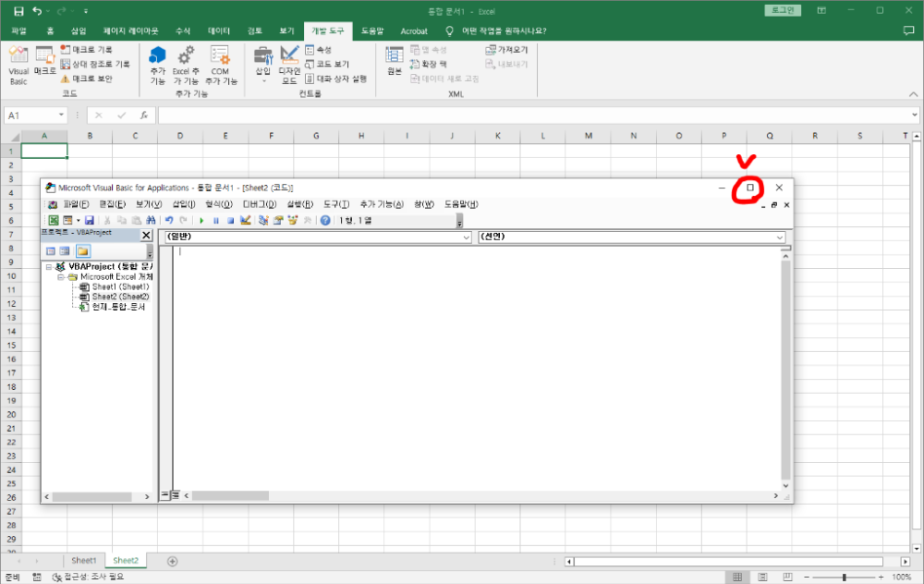Collapse Microsoft Excel 개체 folder
924x584 pixels.
click(61, 276)
